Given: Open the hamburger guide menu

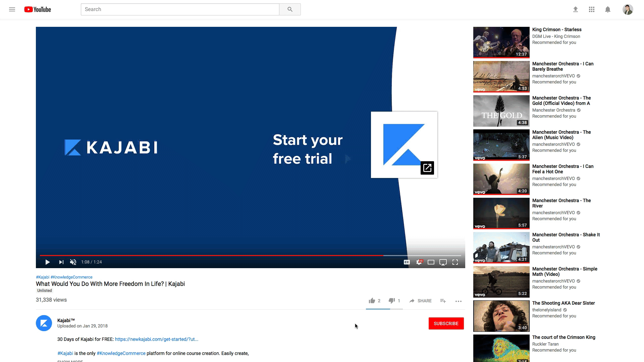Looking at the screenshot, I should [x=12, y=9].
